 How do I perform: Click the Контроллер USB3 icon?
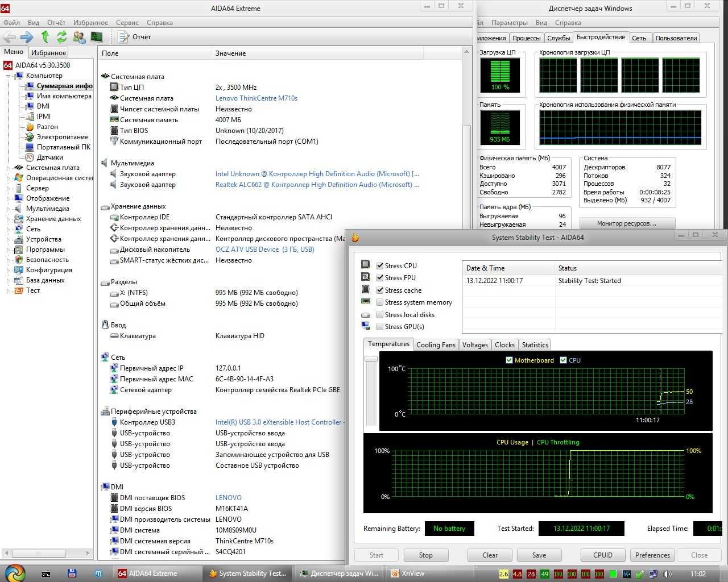[x=114, y=422]
